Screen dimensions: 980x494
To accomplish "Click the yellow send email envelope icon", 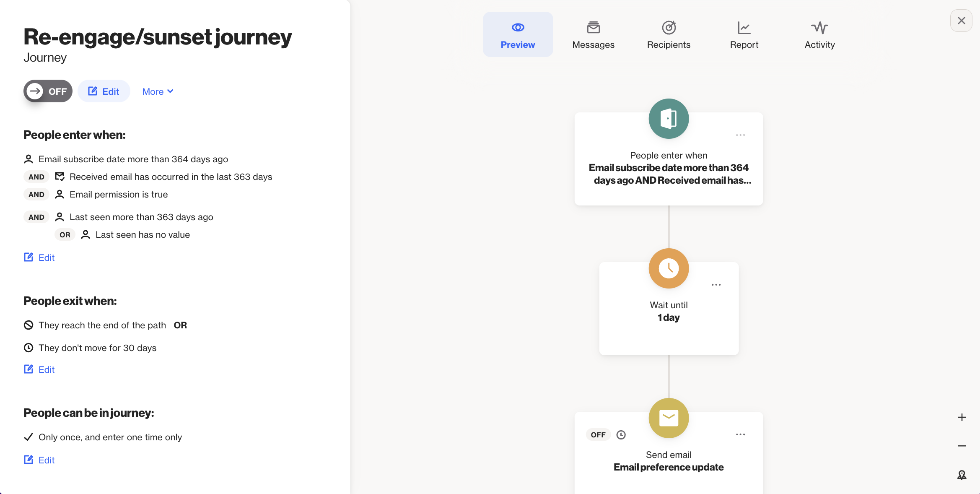I will pyautogui.click(x=669, y=418).
